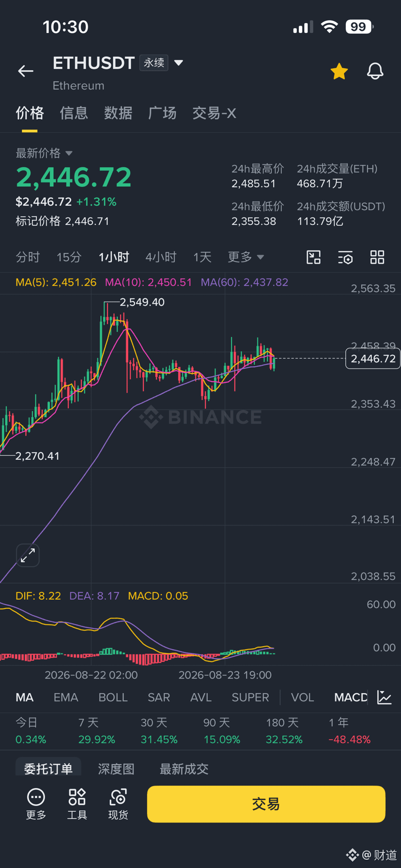Toggle the favorite star icon
Viewport: 401px width, 868px height.
339,71
